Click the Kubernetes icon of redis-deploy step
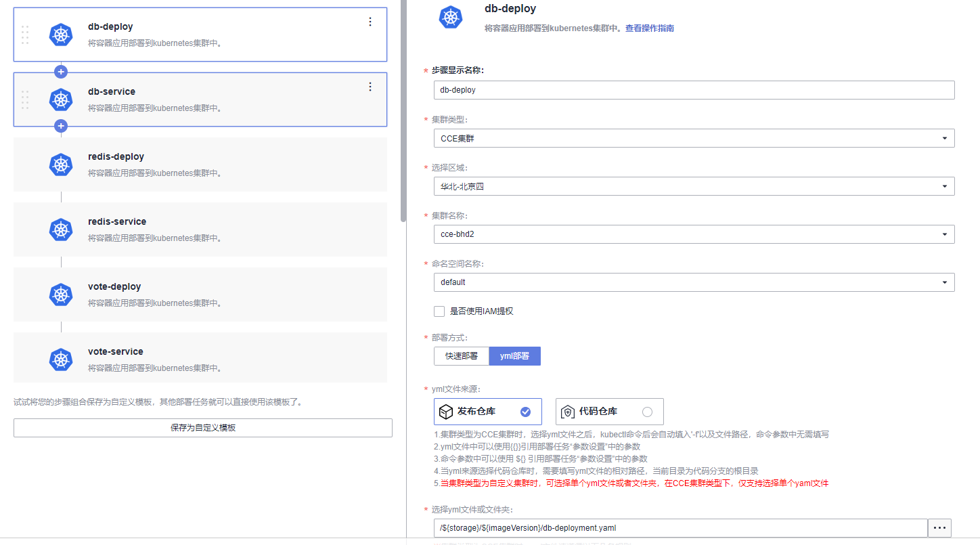 click(x=61, y=165)
